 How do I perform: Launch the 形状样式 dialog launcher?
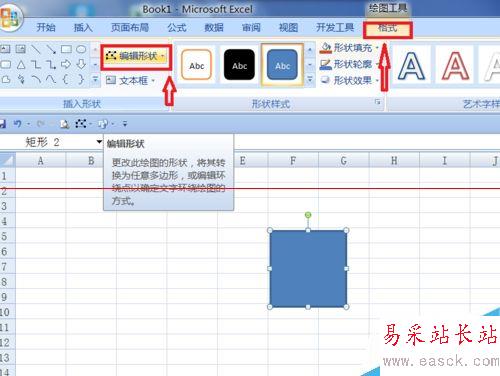coord(377,102)
